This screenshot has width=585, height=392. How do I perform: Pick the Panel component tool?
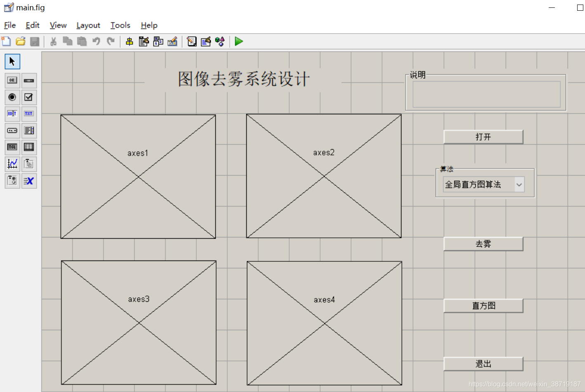[x=29, y=164]
